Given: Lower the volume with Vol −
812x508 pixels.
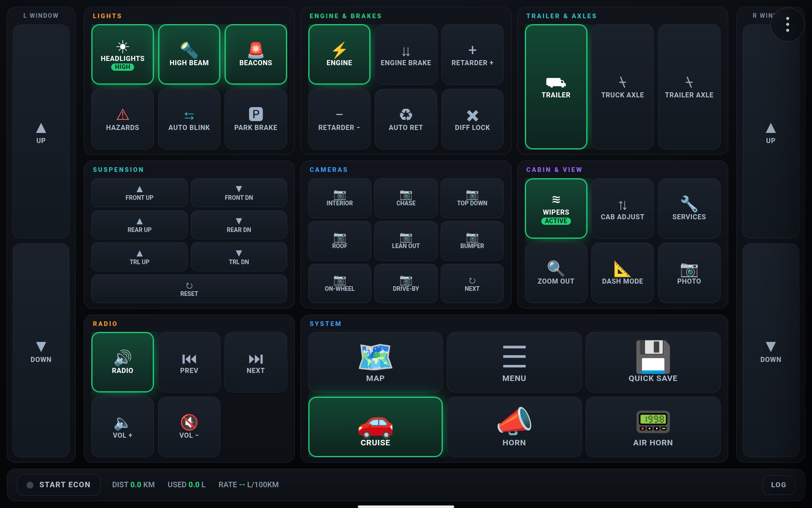Looking at the screenshot, I should coord(189,427).
